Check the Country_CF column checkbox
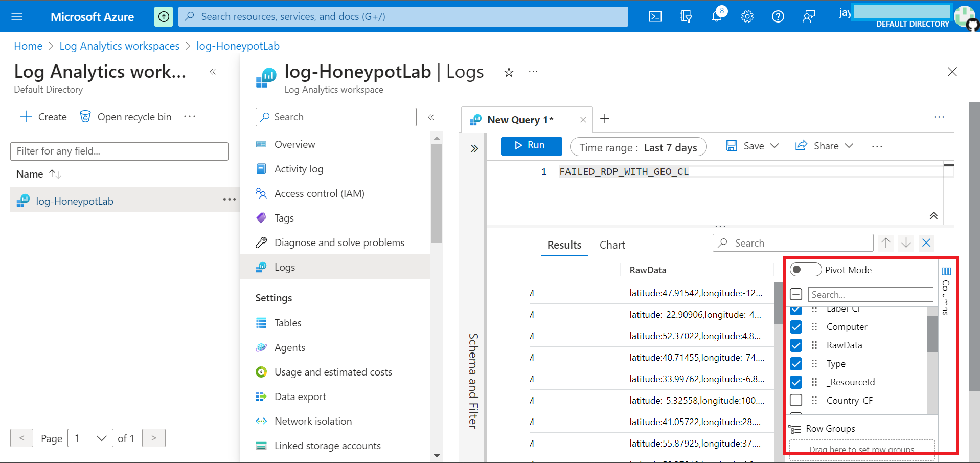 [796, 400]
